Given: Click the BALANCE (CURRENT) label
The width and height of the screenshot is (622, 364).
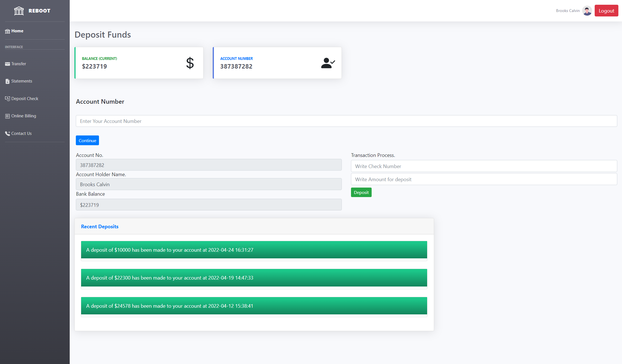Looking at the screenshot, I should click(100, 59).
